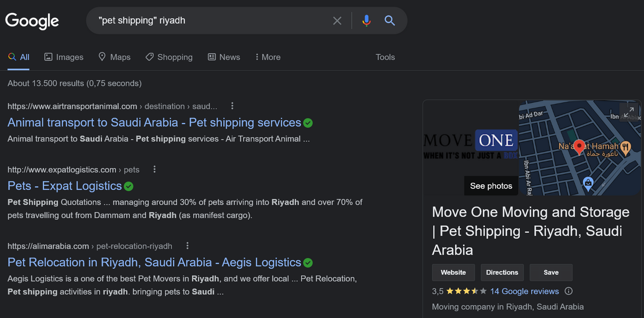The width and height of the screenshot is (644, 318).
Task: Switch to the Images tab
Action: (64, 57)
